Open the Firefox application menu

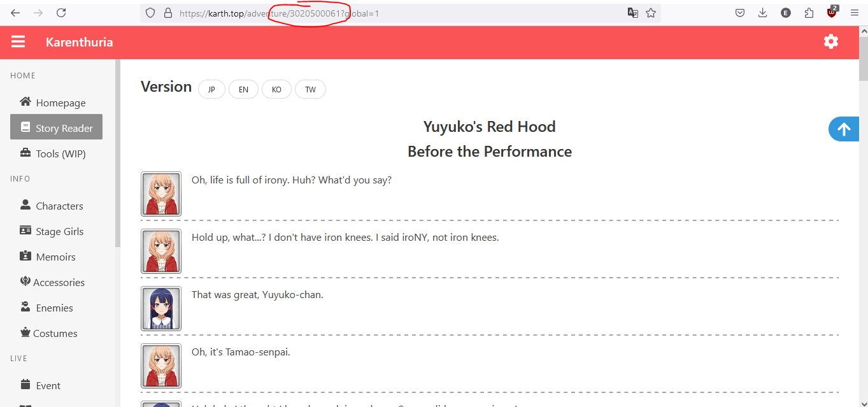(x=855, y=13)
